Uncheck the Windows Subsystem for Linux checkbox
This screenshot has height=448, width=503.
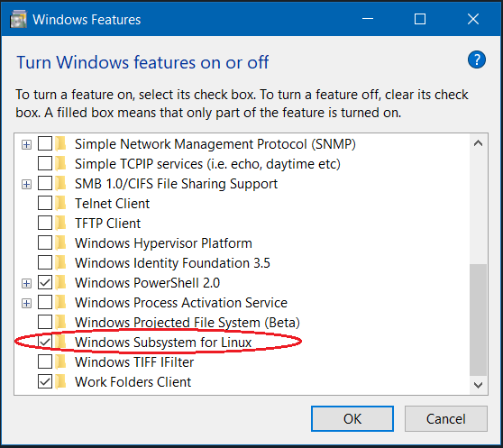click(x=45, y=343)
